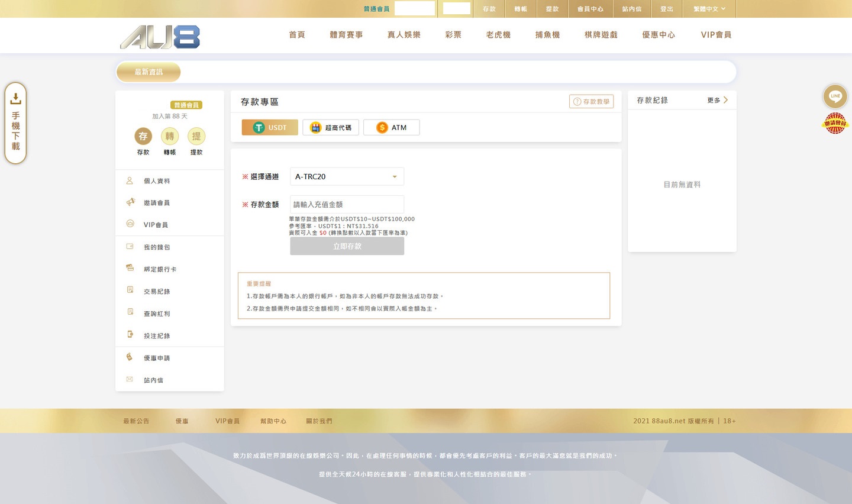Open 最新公告 footer link
This screenshot has height=504, width=852.
pos(136,421)
